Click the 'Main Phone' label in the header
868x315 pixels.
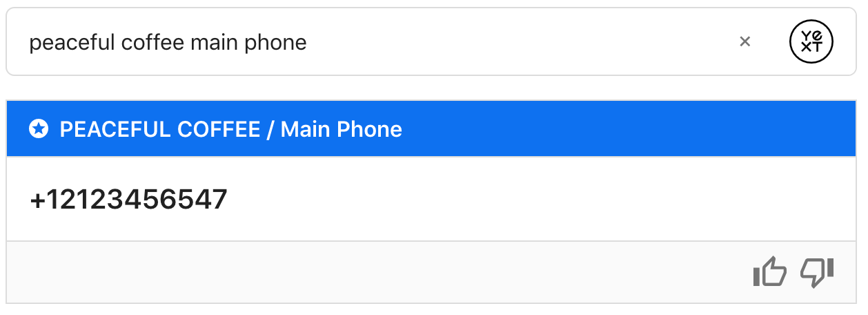tap(341, 129)
